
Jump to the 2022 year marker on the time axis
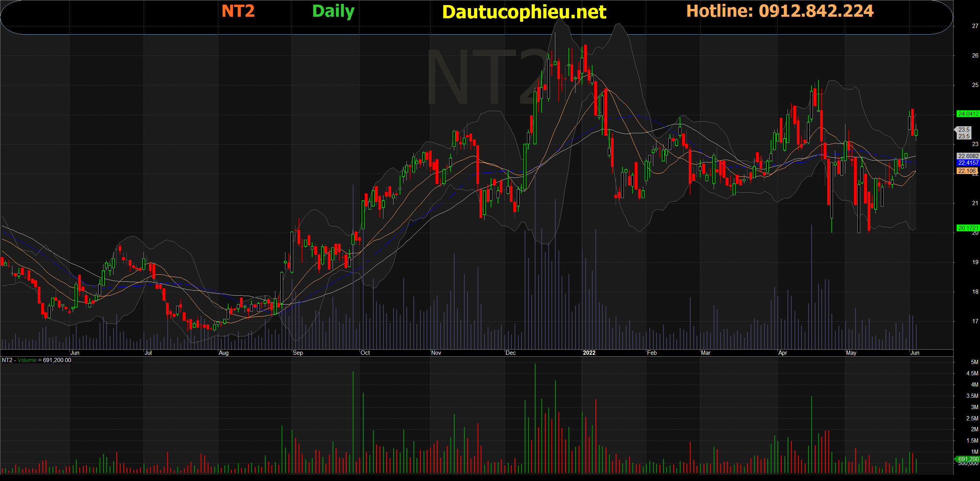(x=589, y=353)
